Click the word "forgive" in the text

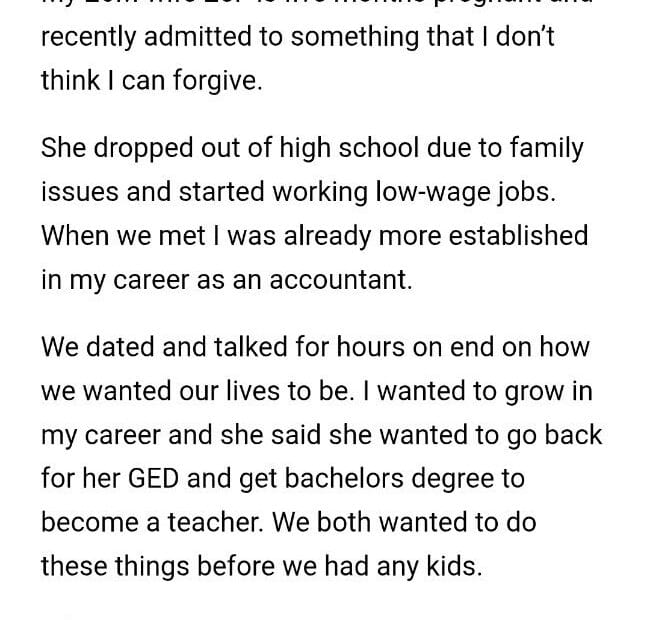click(x=219, y=81)
